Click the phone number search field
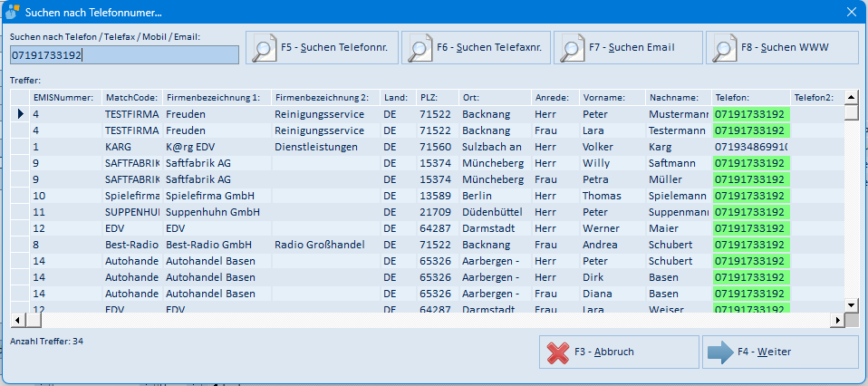 124,55
